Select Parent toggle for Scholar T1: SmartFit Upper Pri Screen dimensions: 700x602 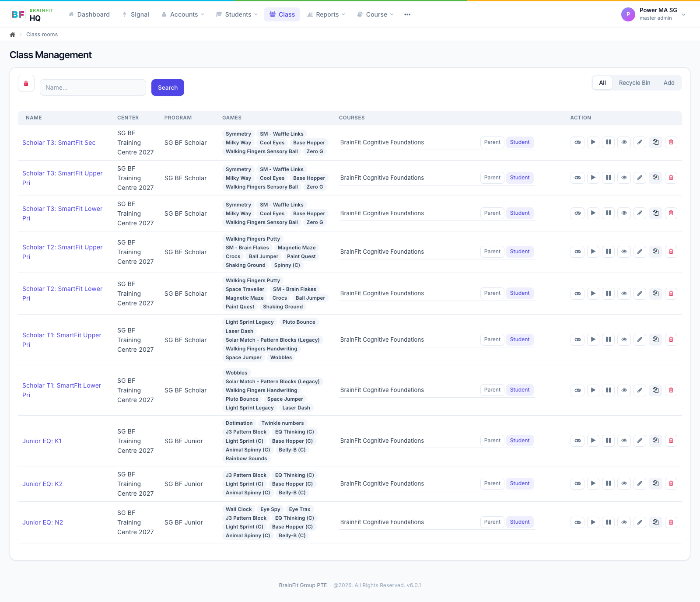(x=492, y=339)
